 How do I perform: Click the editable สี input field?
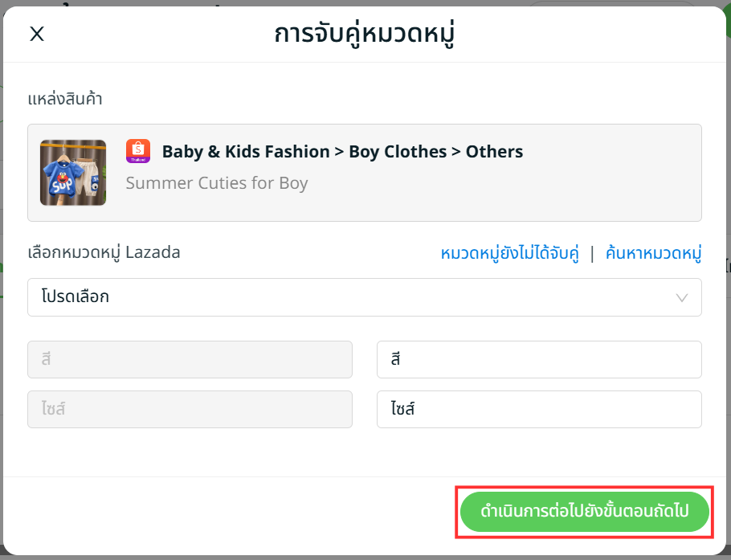coord(539,359)
